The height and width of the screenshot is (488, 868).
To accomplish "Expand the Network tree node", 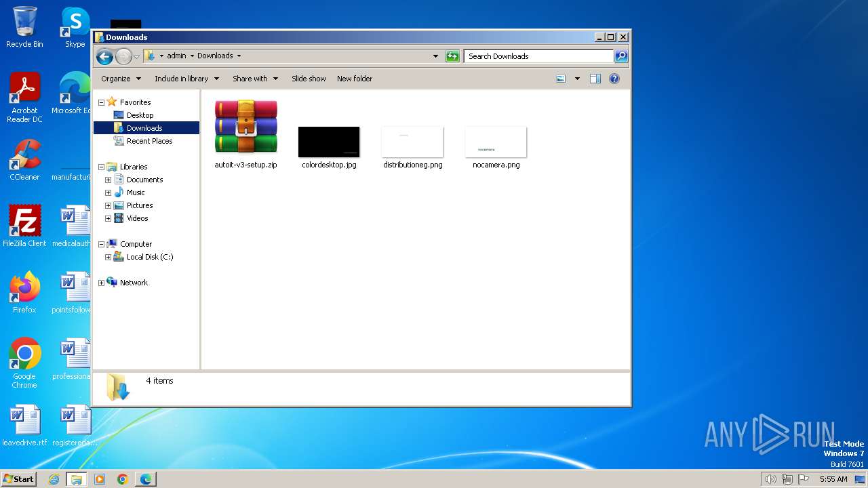I will (101, 283).
